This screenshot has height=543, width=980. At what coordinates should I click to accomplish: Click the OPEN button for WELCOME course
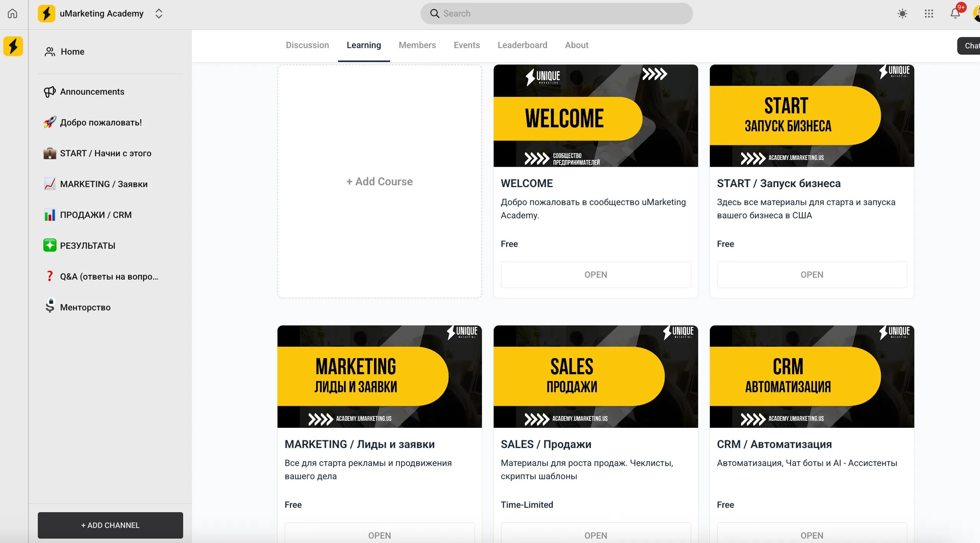click(596, 275)
